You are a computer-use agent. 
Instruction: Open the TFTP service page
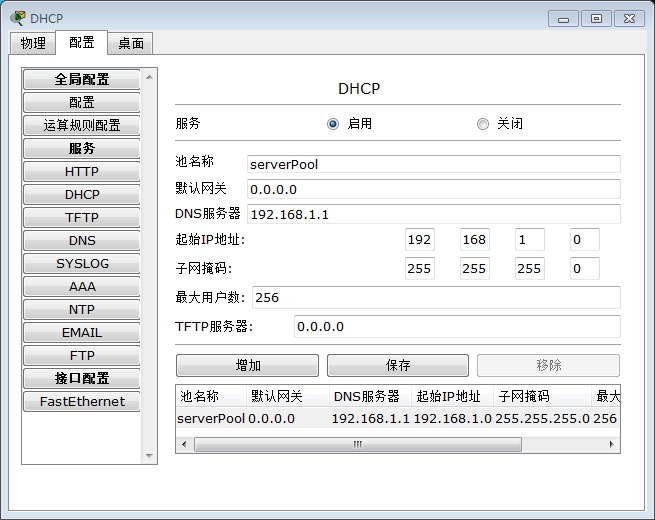[x=82, y=217]
